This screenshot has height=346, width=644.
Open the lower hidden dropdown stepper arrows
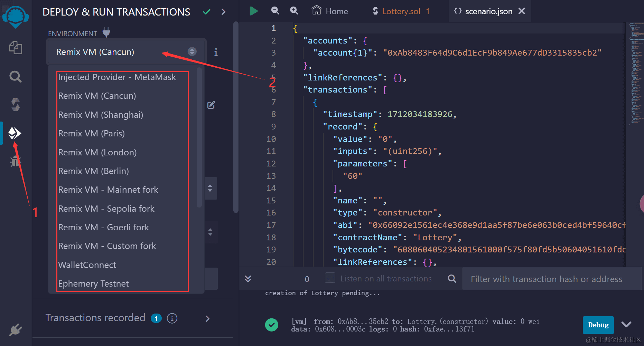pos(210,232)
